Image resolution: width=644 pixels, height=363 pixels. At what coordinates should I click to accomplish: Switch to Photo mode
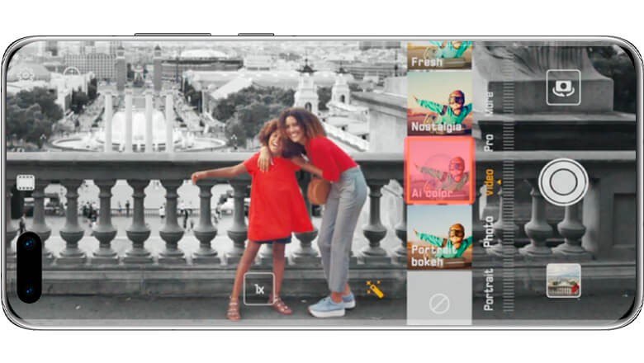click(x=488, y=231)
